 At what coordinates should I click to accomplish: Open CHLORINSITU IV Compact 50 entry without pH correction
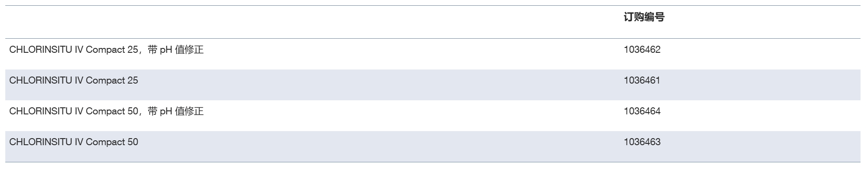pyautogui.click(x=73, y=142)
